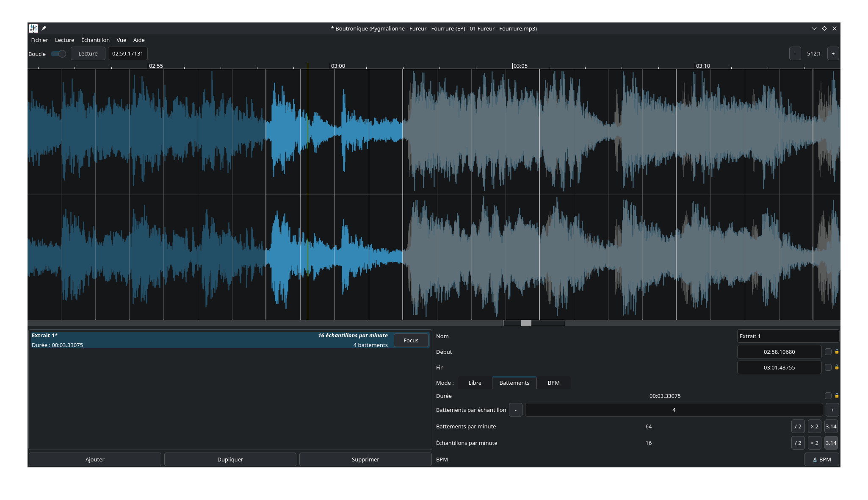Zoom in with the plus button near 512:1
Screen dimensions: 868x500
(x=833, y=54)
